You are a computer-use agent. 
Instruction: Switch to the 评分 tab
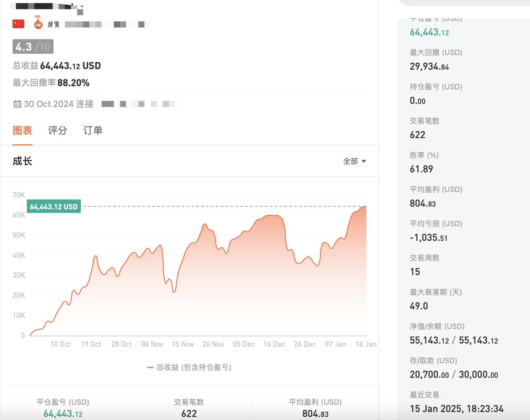[58, 131]
